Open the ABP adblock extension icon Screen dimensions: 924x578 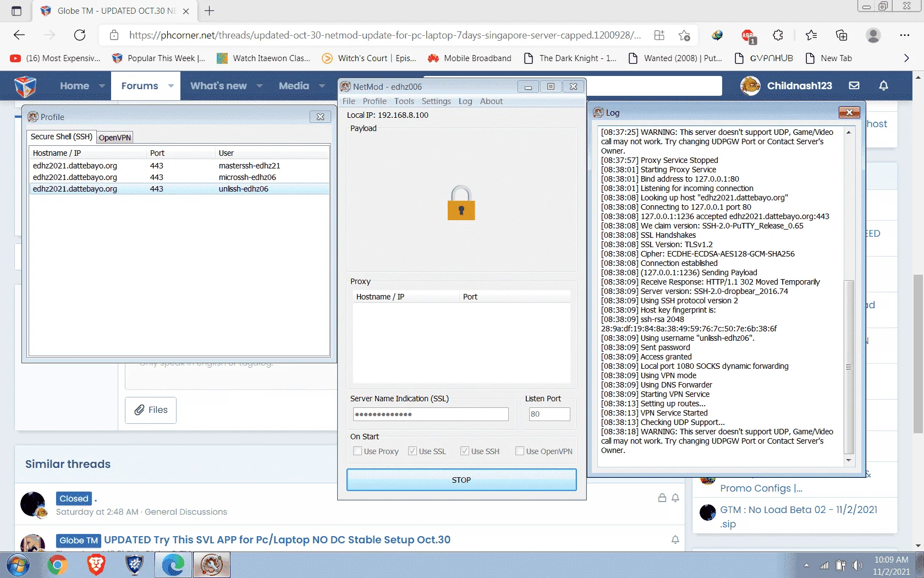tap(749, 36)
